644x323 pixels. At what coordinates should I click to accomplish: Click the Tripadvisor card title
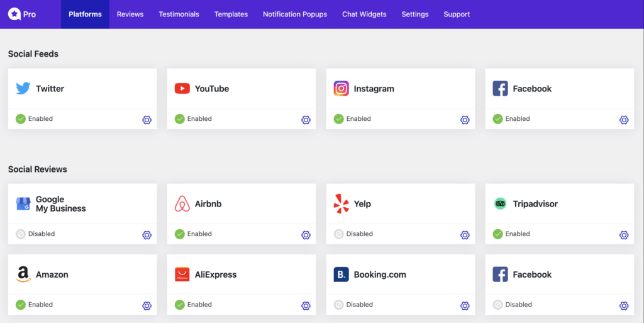pos(535,204)
